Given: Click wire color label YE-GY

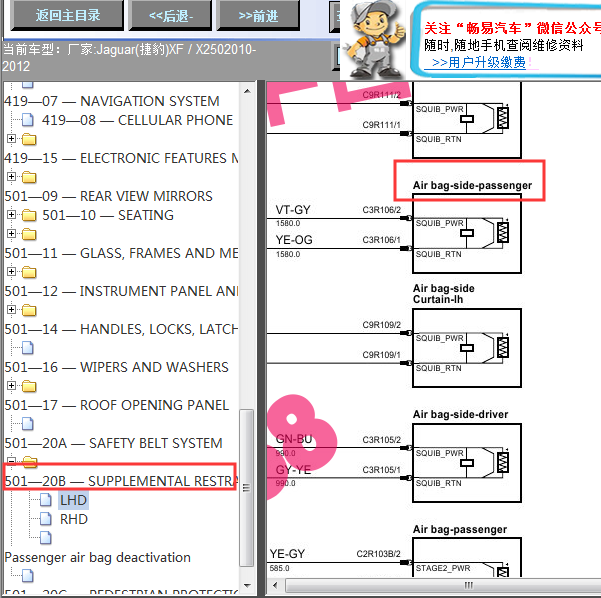Looking at the screenshot, I should pos(287,554).
